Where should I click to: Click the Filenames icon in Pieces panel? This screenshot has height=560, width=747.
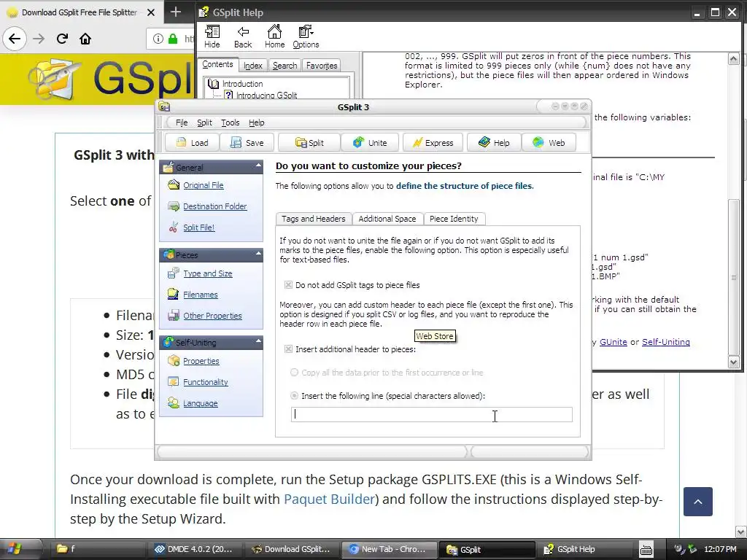coord(174,295)
